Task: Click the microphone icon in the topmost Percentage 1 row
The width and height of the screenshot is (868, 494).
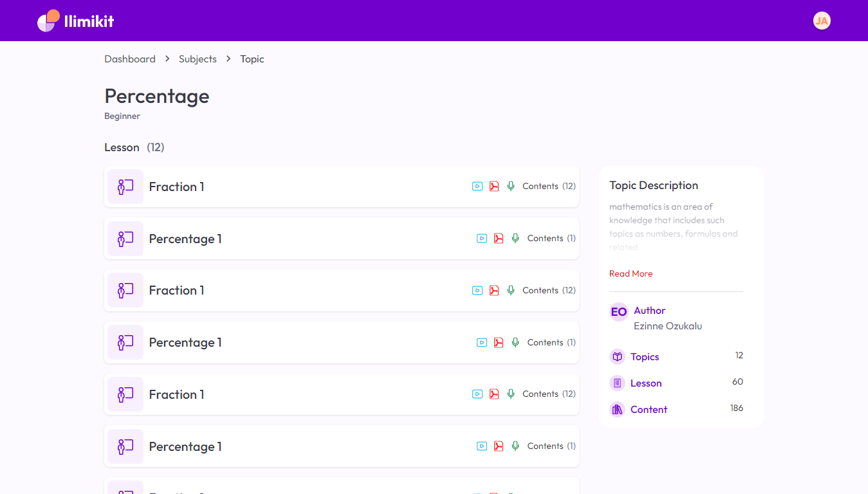Action: (x=515, y=239)
